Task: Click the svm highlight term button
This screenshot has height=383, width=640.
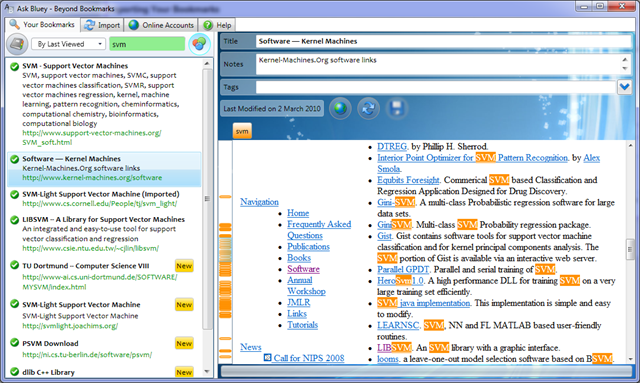Action: 242,131
